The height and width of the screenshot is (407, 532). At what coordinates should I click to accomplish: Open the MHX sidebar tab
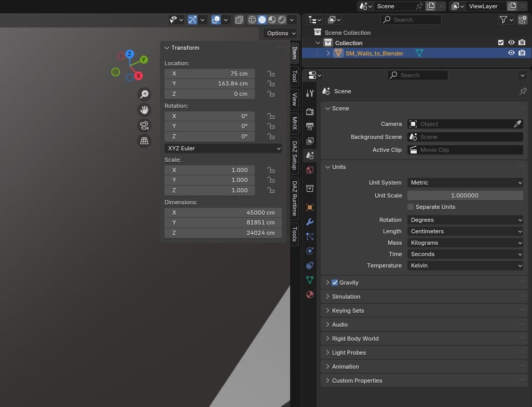tap(294, 123)
